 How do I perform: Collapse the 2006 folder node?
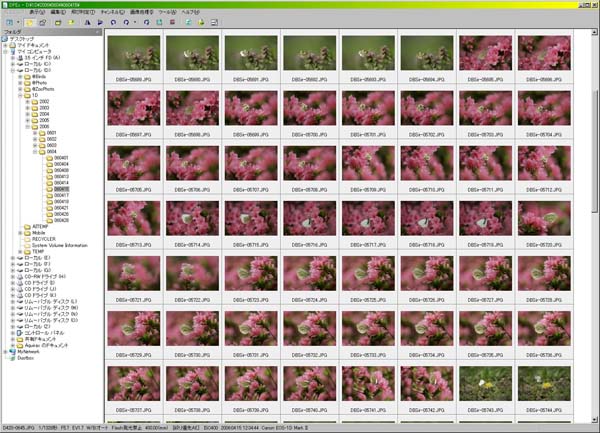pyautogui.click(x=28, y=127)
